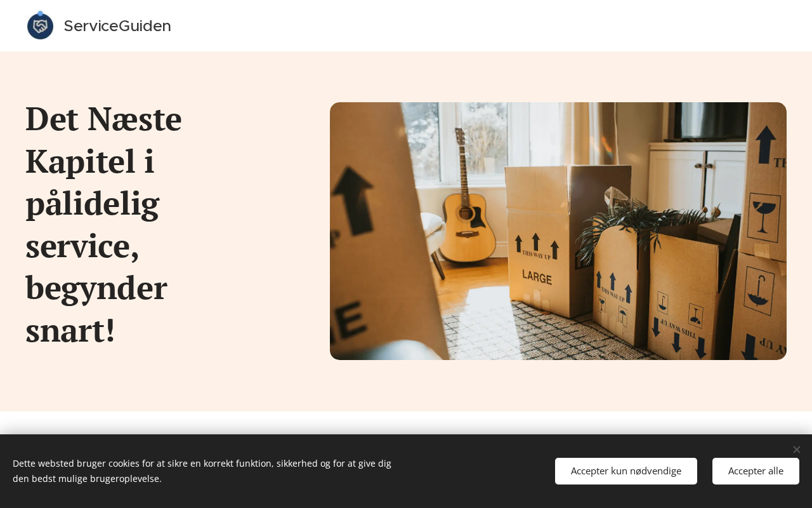Select the hero moving boxes photo
Viewport: 812px width, 508px height.
pyautogui.click(x=558, y=231)
